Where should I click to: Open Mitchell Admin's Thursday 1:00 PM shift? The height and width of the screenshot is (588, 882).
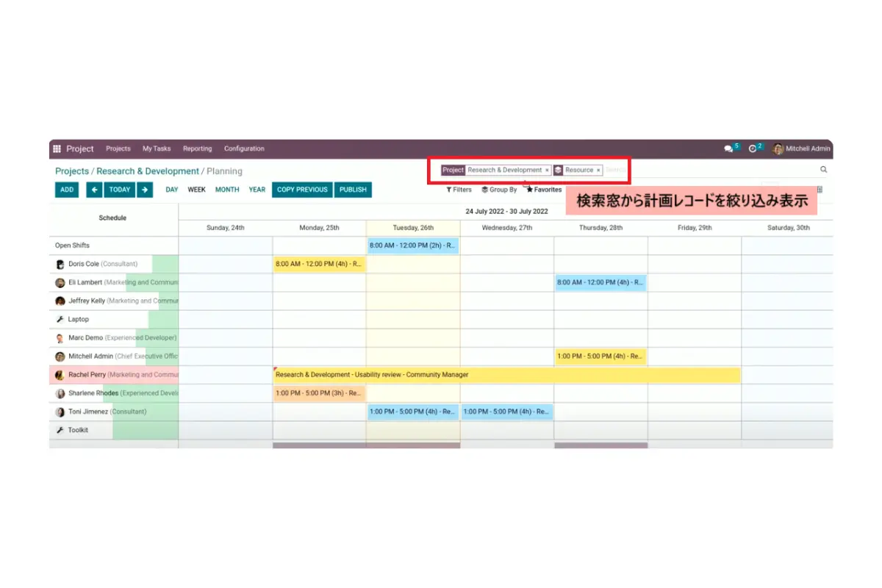601,356
